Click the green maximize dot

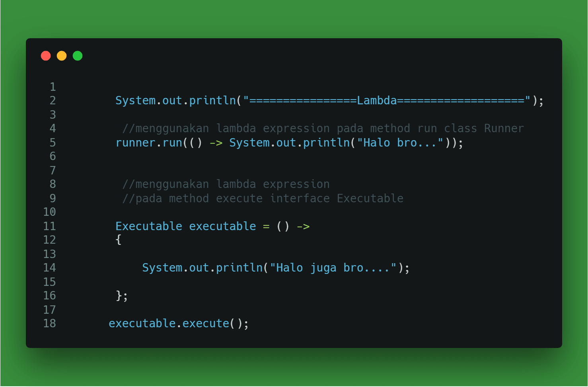click(x=78, y=56)
